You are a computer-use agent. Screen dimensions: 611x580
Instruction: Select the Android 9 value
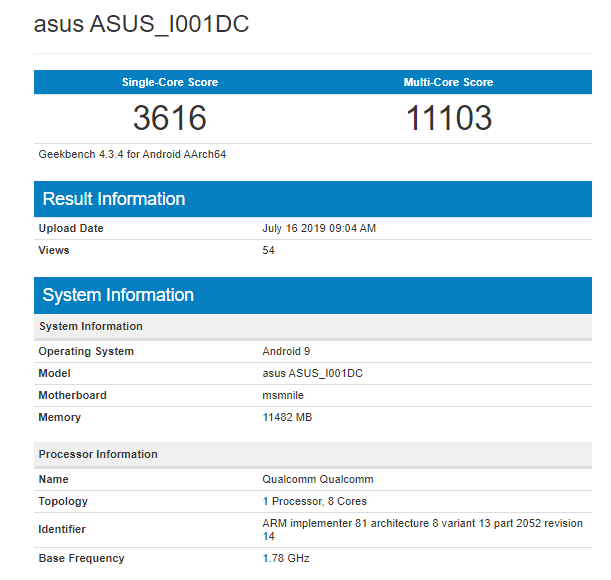pos(286,351)
